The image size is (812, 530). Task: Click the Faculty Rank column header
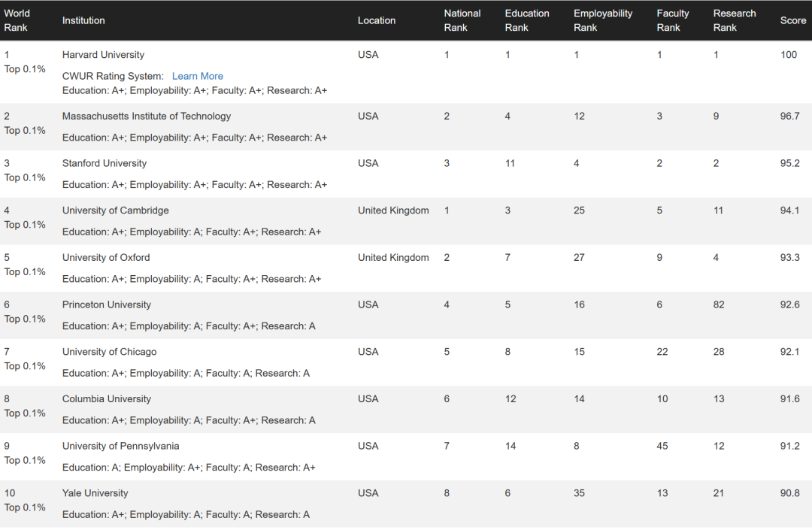[673, 20]
